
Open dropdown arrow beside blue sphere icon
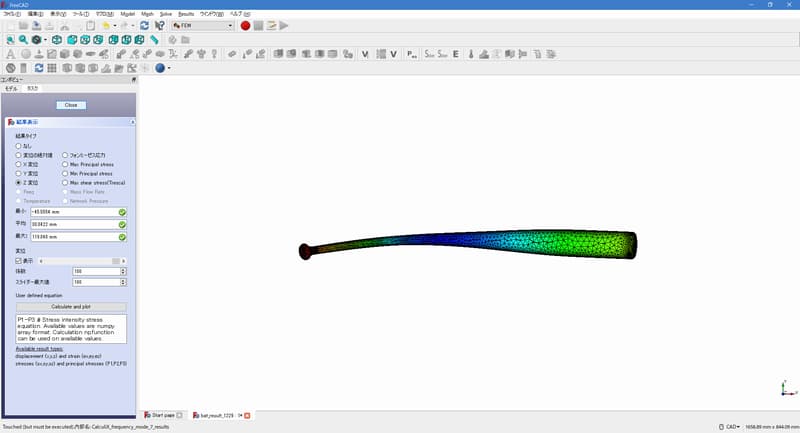click(169, 68)
